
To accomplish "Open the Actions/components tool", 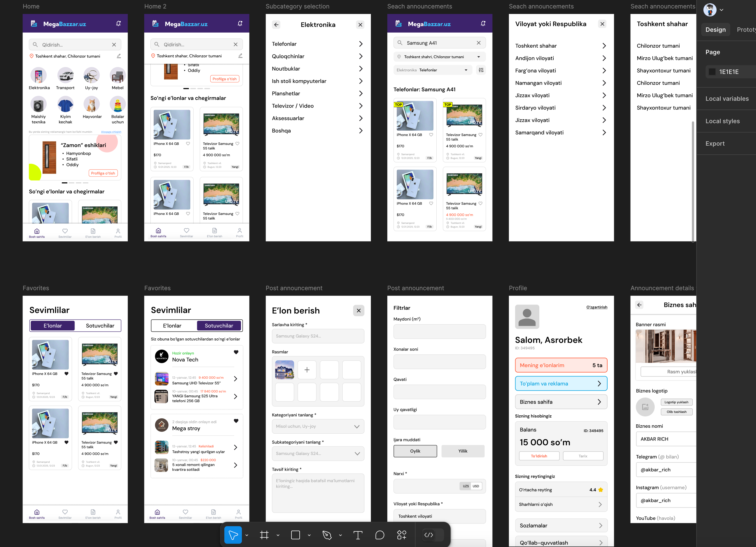I will (x=402, y=535).
